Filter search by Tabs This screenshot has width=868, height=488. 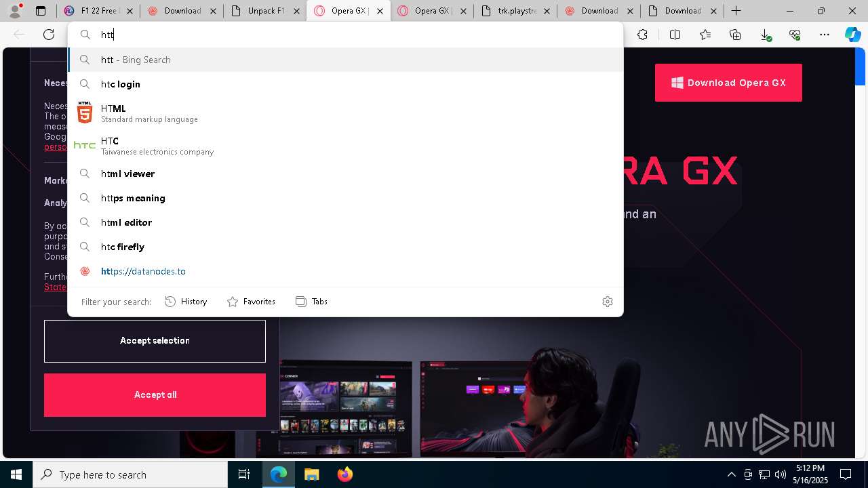[x=312, y=302]
